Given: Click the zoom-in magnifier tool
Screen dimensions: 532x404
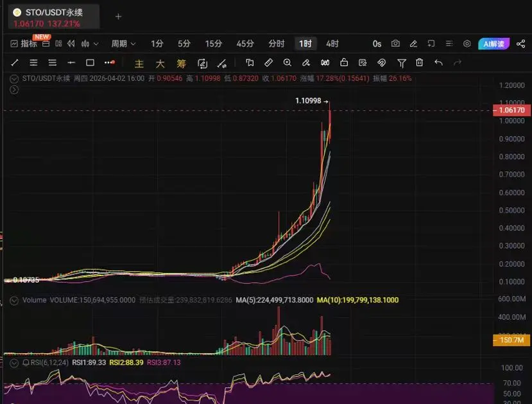Looking at the screenshot, I should [287, 62].
